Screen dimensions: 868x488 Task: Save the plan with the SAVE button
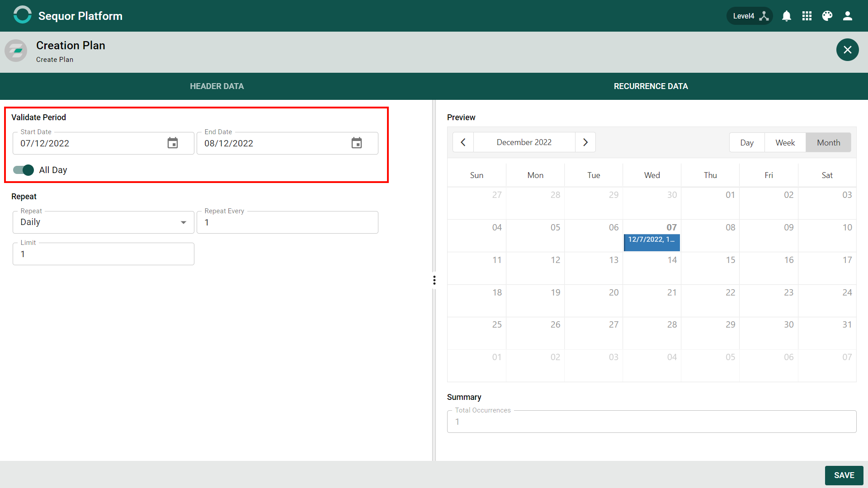click(x=844, y=475)
